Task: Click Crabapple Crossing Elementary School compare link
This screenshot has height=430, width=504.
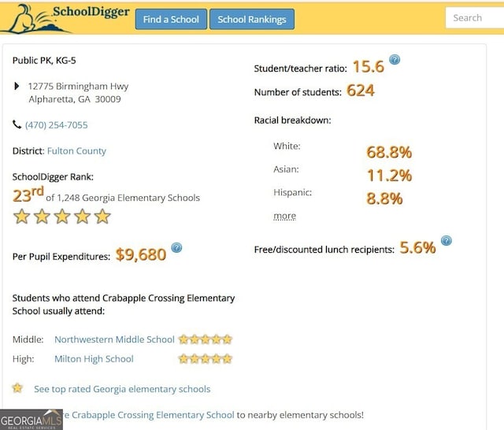Action: click(148, 415)
